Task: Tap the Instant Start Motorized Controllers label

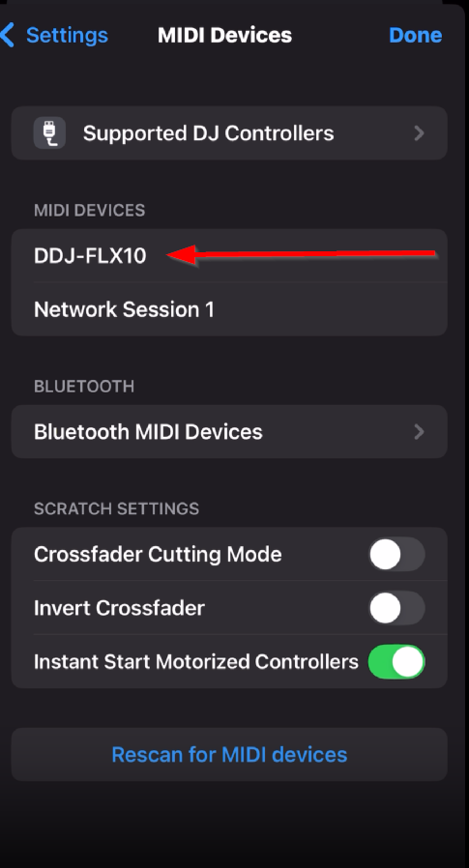Action: (196, 661)
